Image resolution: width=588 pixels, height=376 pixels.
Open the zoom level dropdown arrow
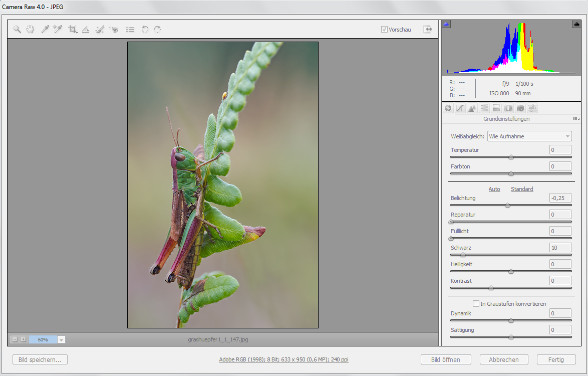click(61, 339)
